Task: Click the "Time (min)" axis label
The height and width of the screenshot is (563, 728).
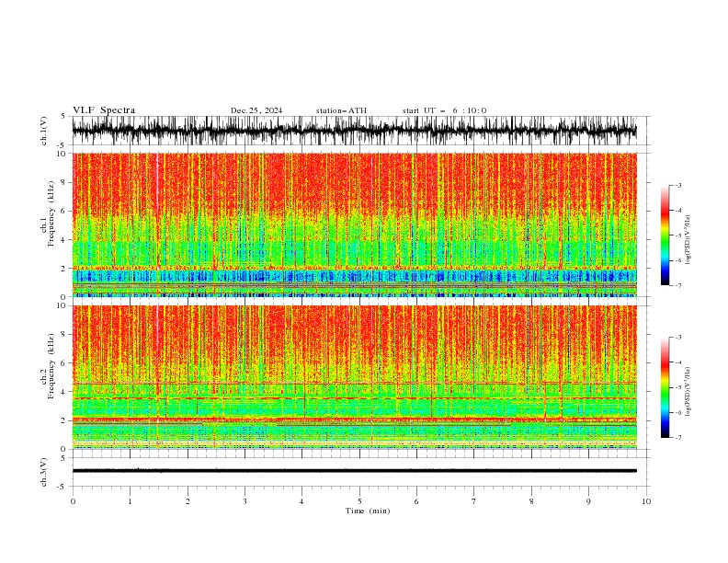Action: (368, 511)
